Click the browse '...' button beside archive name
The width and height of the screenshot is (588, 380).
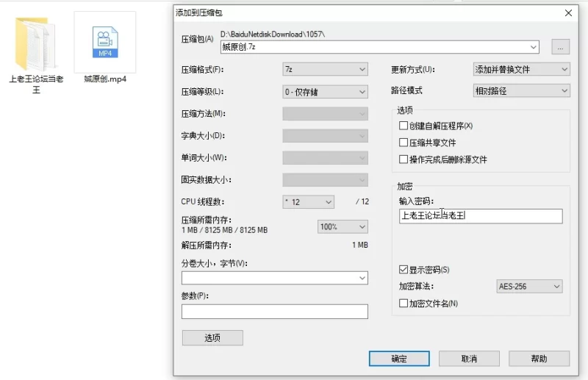click(x=560, y=47)
